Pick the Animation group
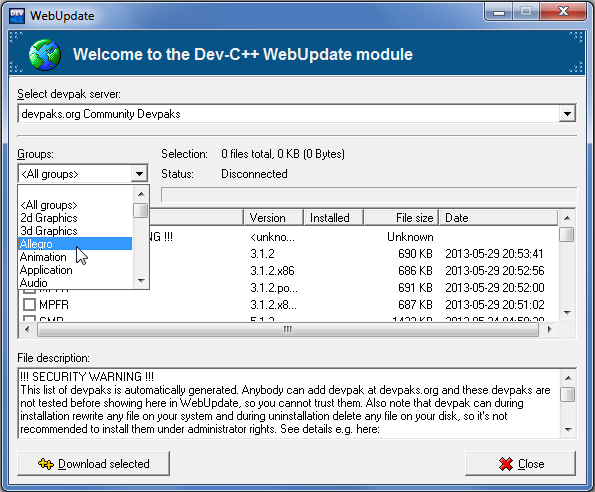 [75, 257]
